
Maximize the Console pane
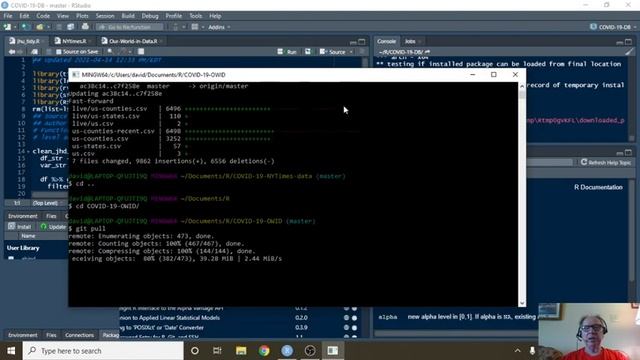tap(628, 42)
